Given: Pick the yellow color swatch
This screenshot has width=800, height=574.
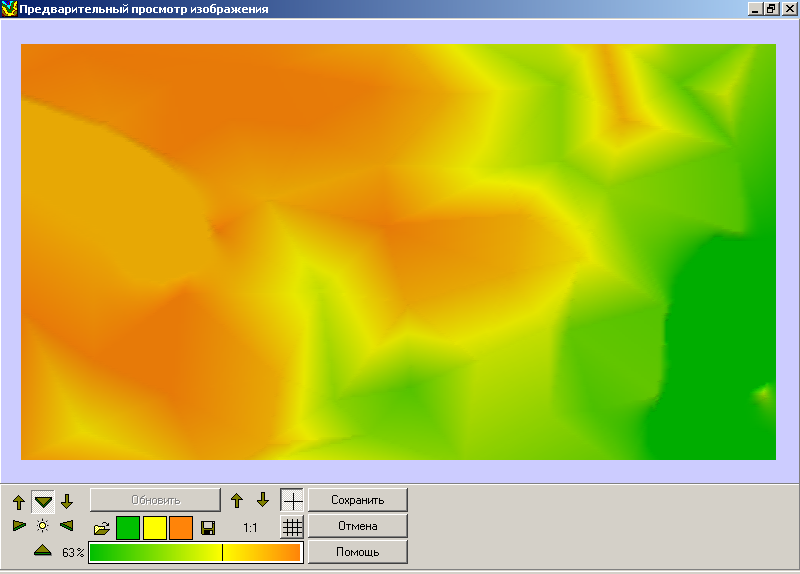Looking at the screenshot, I should pyautogui.click(x=155, y=528).
